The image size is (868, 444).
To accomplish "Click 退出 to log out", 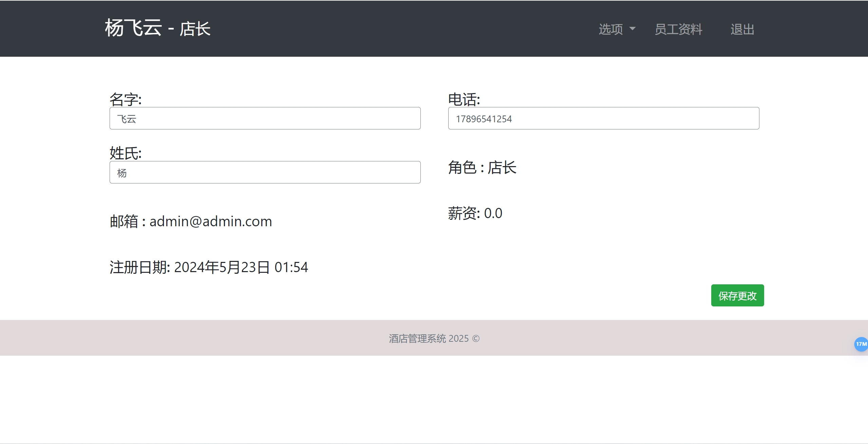I will pos(742,29).
